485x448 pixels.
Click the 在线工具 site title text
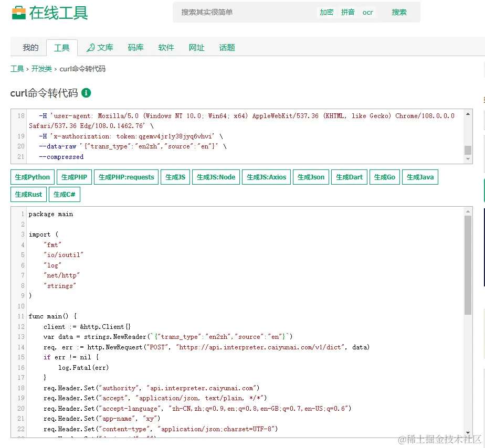click(x=58, y=13)
